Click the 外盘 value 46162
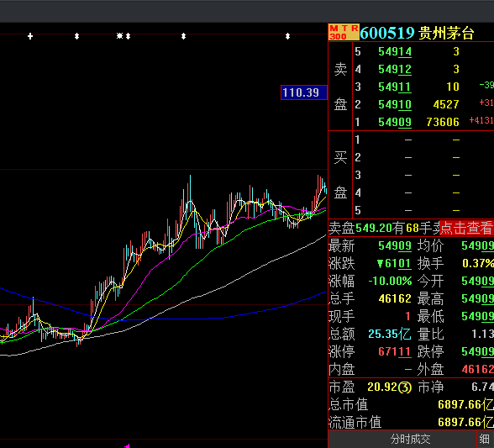 point(477,369)
